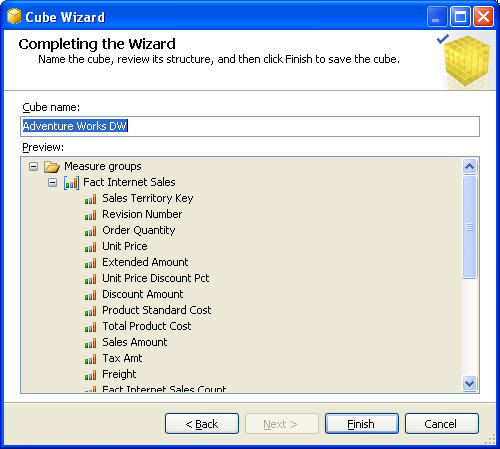The width and height of the screenshot is (500, 449).
Task: Click the Product Standard Cost measure icon
Action: pyautogui.click(x=90, y=311)
